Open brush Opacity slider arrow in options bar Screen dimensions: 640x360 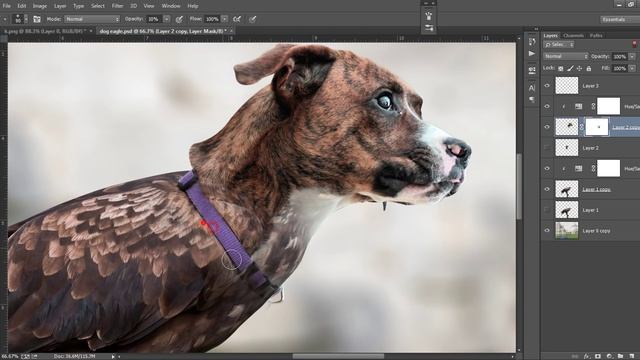coord(167,19)
